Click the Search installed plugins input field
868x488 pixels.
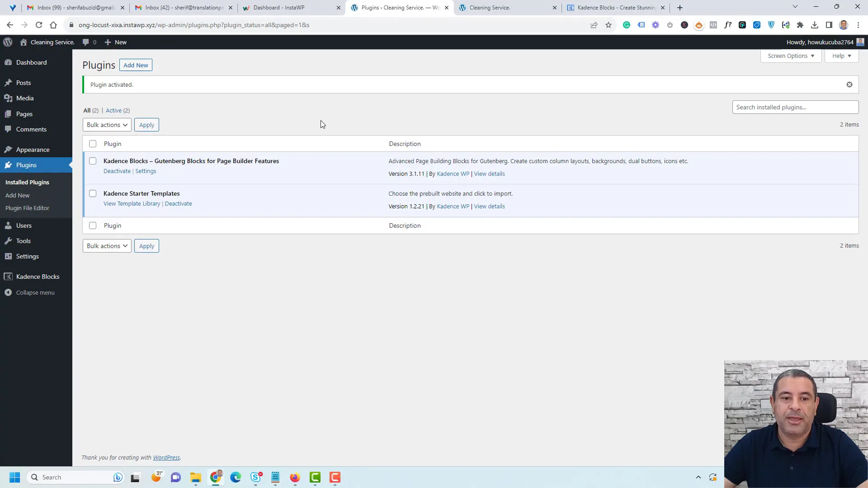click(796, 107)
